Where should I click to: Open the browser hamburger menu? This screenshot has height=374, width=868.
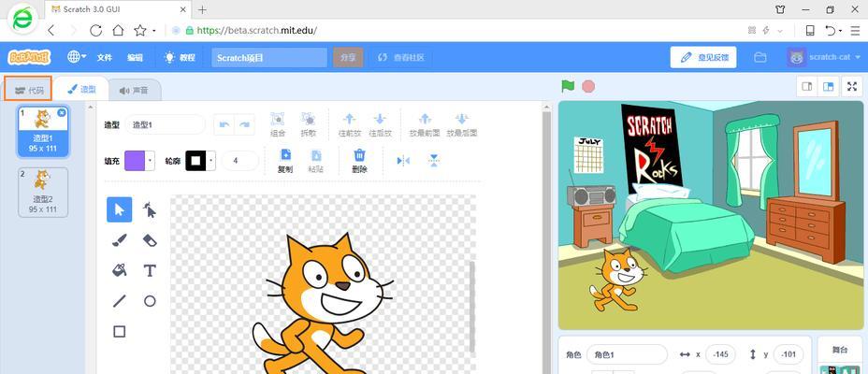coord(855,31)
